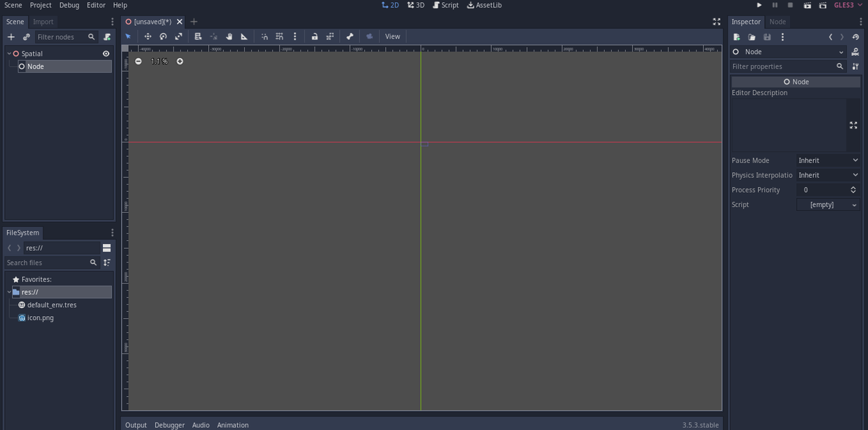Open file sort options icon
Viewport: 868px width, 430px height.
click(106, 262)
